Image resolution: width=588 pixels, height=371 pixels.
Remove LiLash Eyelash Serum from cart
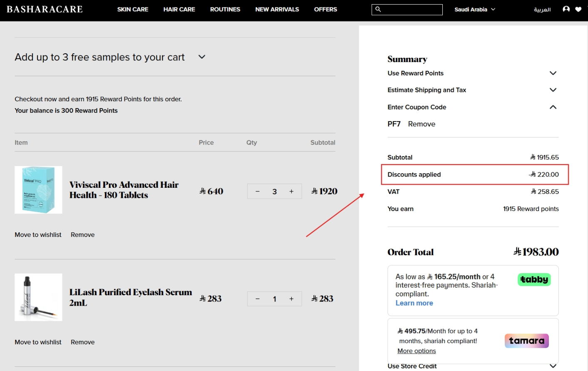pyautogui.click(x=83, y=342)
